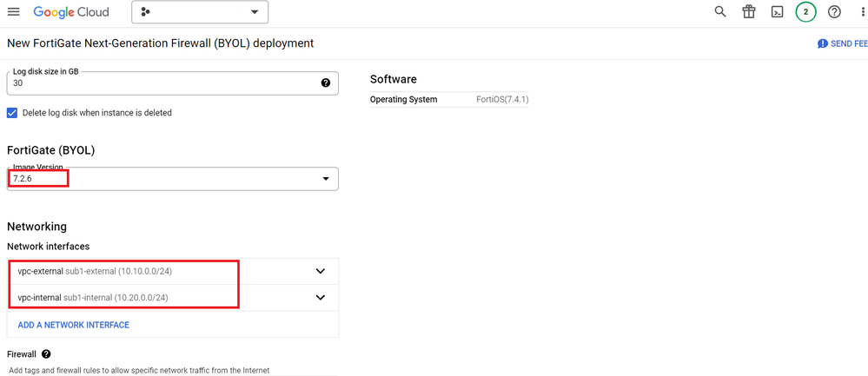Toggle Delete log disk when instance deleted

(x=12, y=113)
